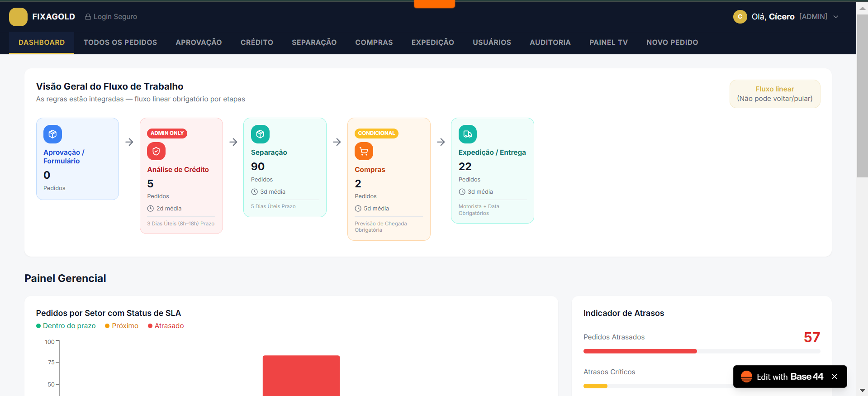
Task: Select the Separação navigation tab
Action: 314,43
